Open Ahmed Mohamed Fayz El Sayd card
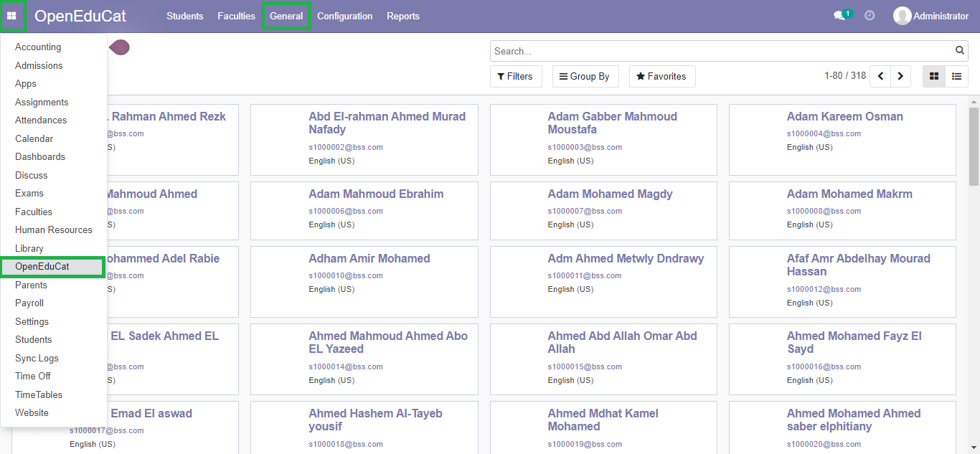The height and width of the screenshot is (454, 980). click(x=842, y=359)
